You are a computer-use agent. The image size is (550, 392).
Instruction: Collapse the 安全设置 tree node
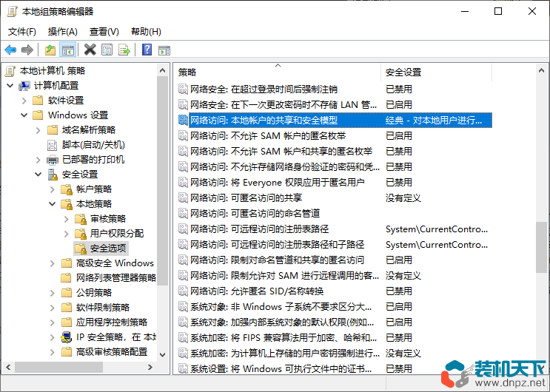click(x=38, y=175)
